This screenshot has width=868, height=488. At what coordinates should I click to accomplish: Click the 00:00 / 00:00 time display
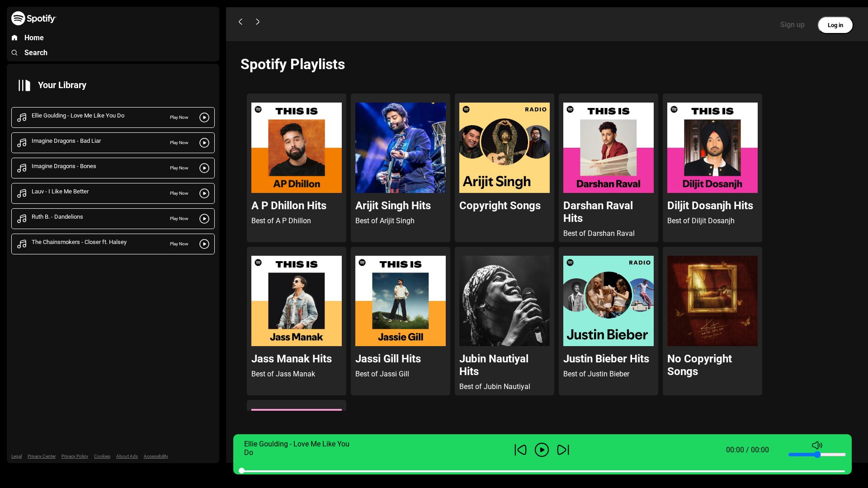tap(747, 450)
